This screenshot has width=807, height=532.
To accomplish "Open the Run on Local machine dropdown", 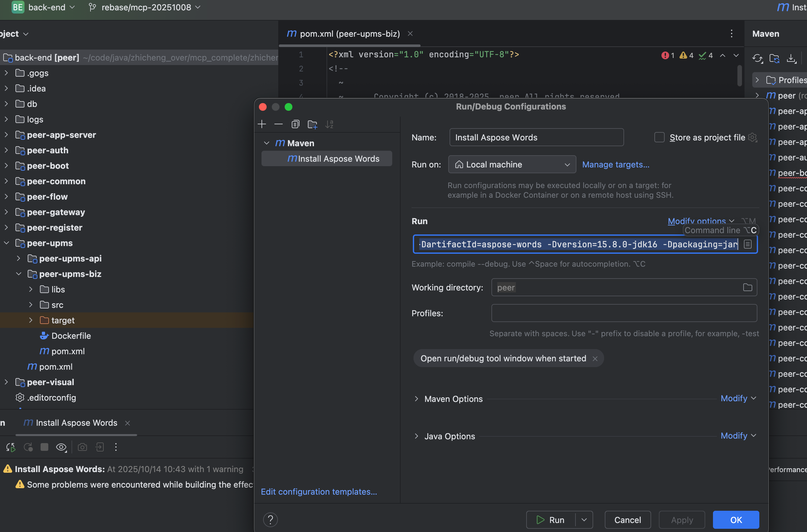I will coord(512,165).
